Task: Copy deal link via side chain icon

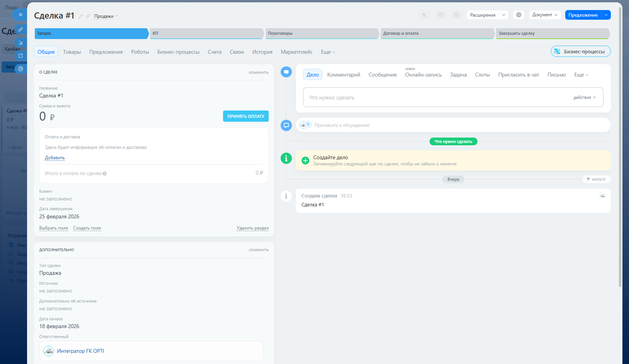Action: coord(20,29)
